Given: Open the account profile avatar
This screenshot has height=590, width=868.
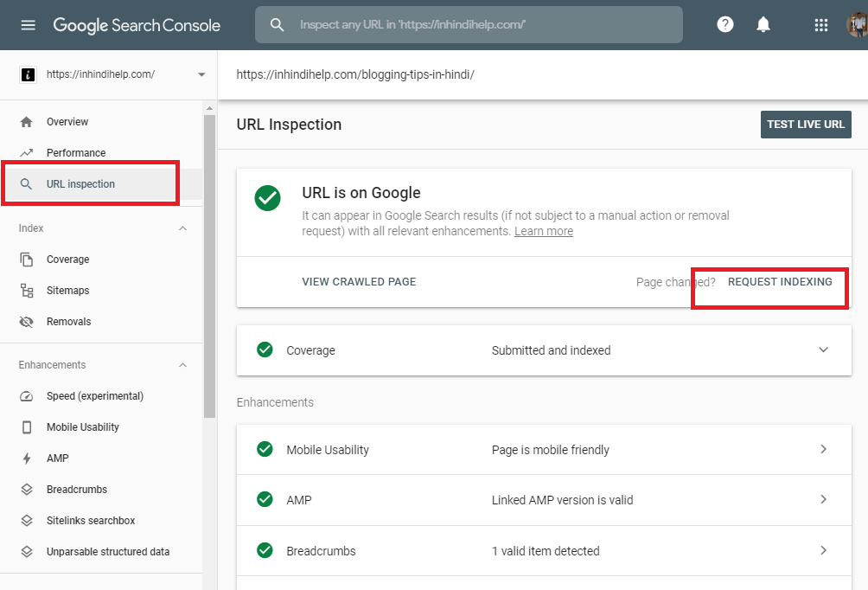Looking at the screenshot, I should tap(858, 25).
